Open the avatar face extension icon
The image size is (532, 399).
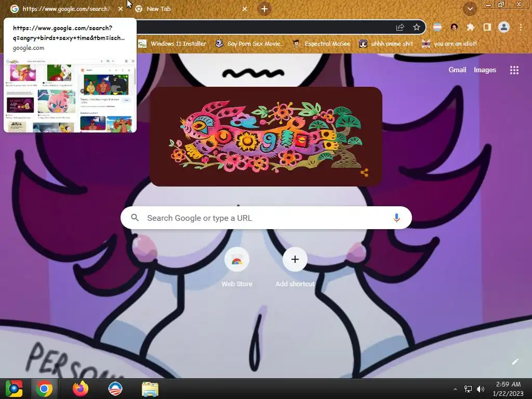(454, 27)
